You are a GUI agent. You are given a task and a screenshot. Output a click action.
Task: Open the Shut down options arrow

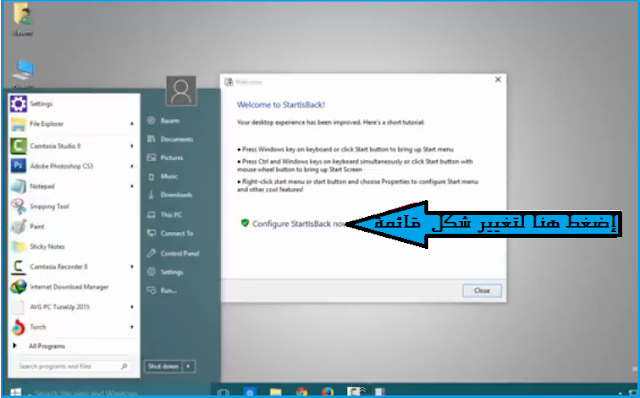pos(189,366)
